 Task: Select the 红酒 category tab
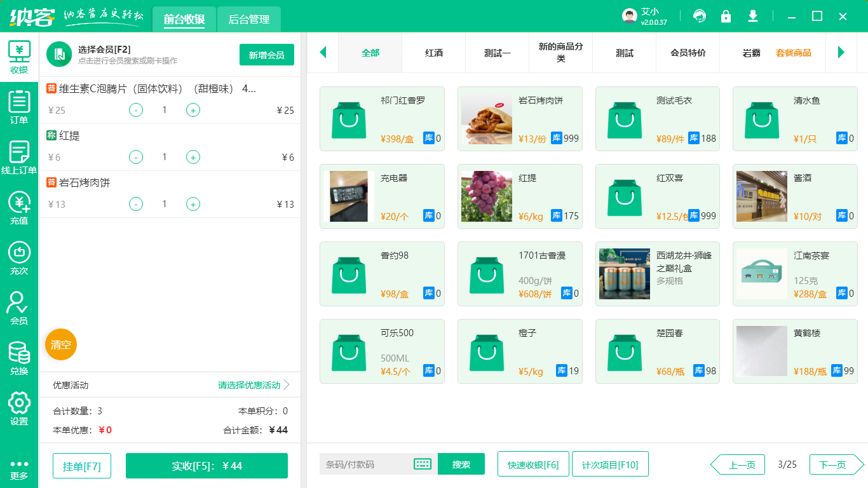433,53
